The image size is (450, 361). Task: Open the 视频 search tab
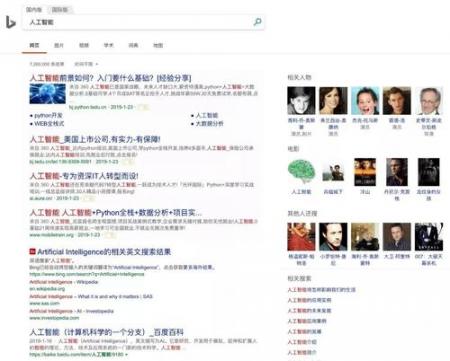pos(84,45)
